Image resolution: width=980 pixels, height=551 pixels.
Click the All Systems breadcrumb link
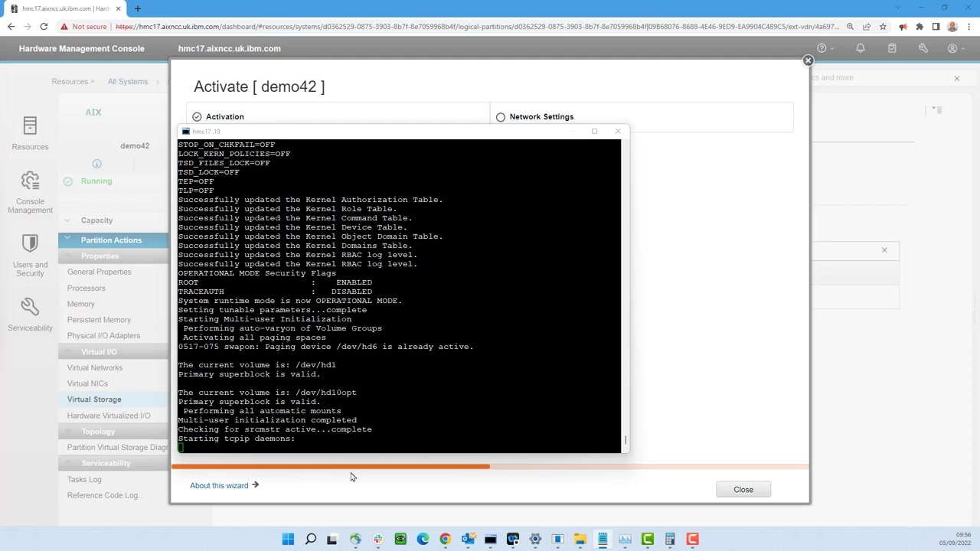pyautogui.click(x=127, y=81)
